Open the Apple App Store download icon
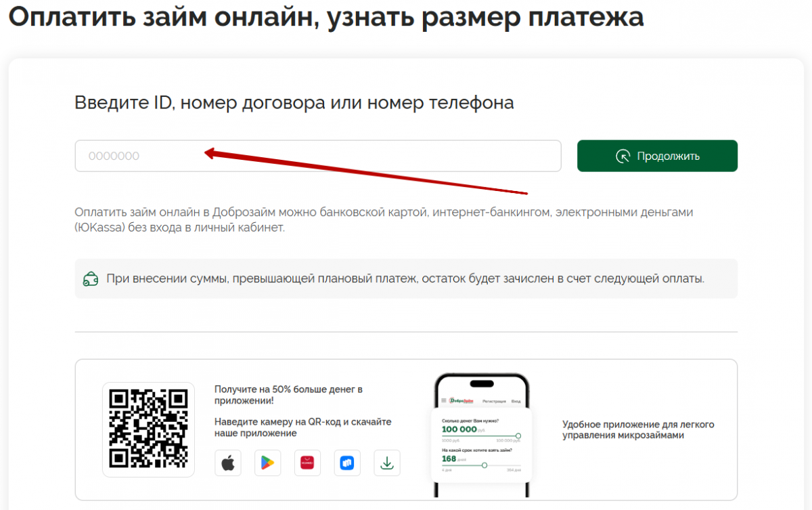 pyautogui.click(x=228, y=463)
